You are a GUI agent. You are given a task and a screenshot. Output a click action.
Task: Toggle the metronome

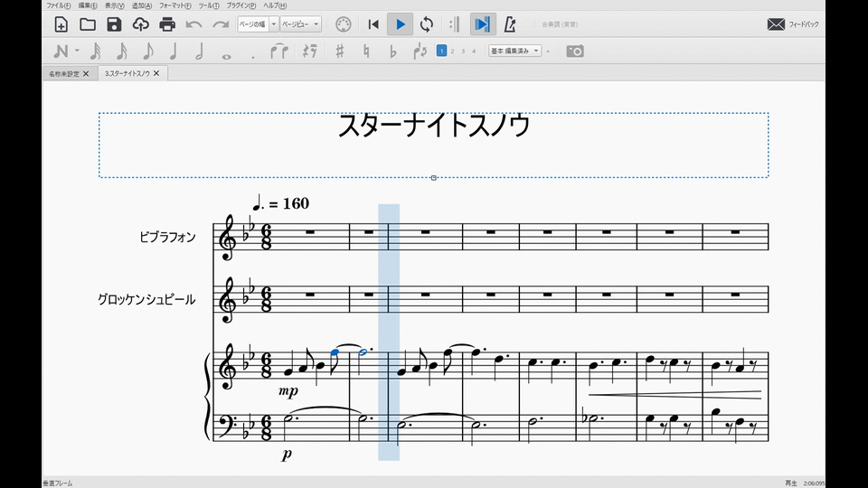pyautogui.click(x=510, y=24)
